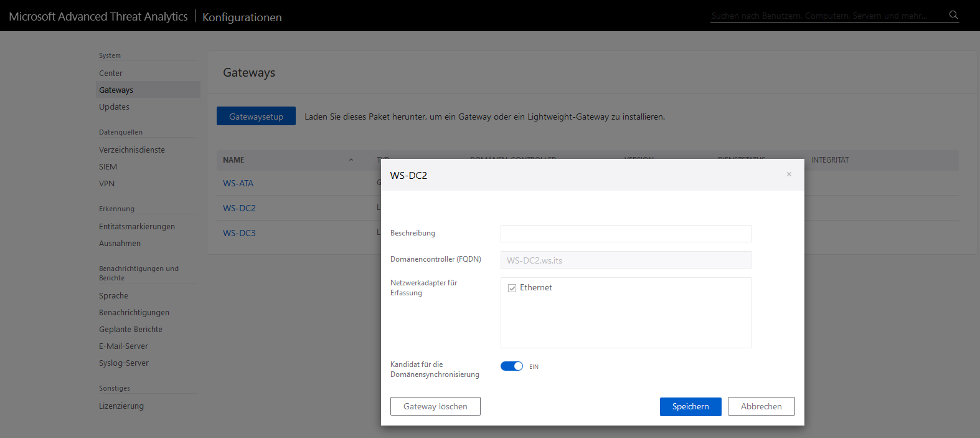The image size is (980, 438).
Task: Click the search magnifier icon
Action: [x=953, y=15]
